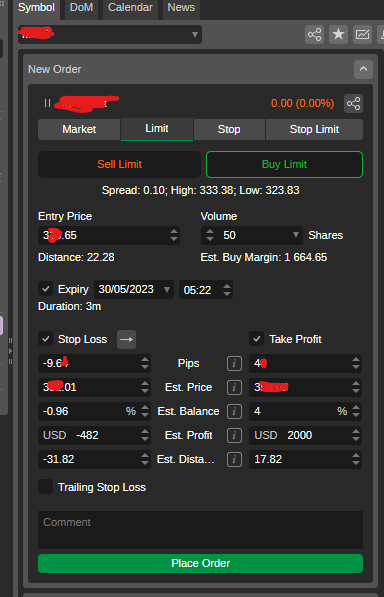This screenshot has height=597, width=384.
Task: Click the orange 0.00 (0.00%) change value
Action: [x=303, y=104]
